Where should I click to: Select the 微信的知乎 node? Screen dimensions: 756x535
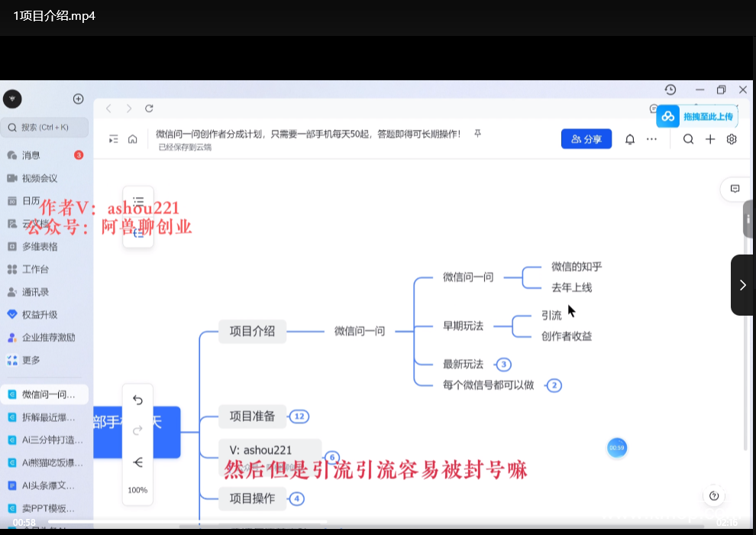click(577, 266)
